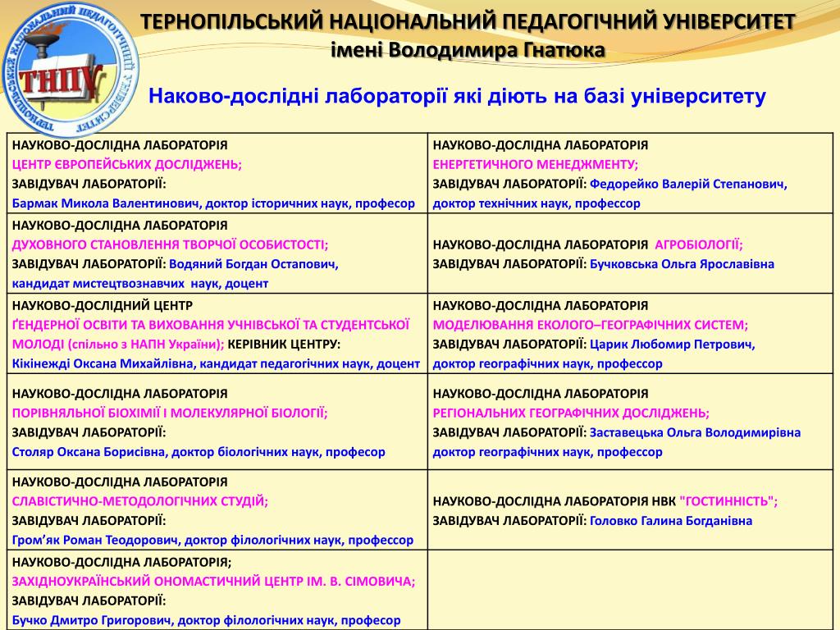This screenshot has width=840, height=630.
Task: Click 'ЕНЕРГЕТИЧНОГО МЕНЕДЖМЕНТУ;' lab title
Action: coord(535,164)
